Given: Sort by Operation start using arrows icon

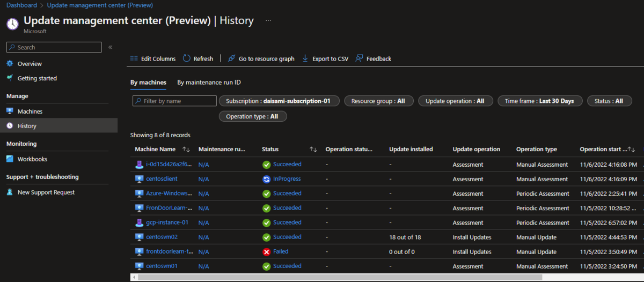Looking at the screenshot, I should (632, 150).
